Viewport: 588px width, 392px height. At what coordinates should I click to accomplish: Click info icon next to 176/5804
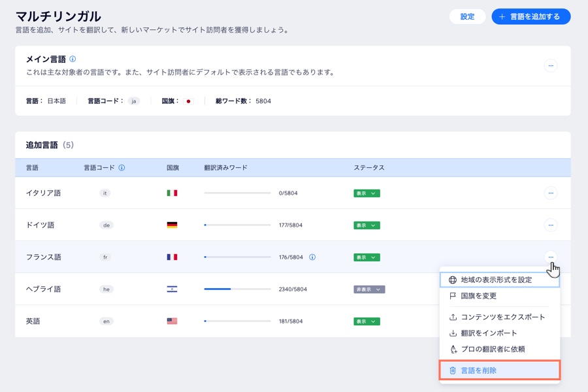pos(312,257)
